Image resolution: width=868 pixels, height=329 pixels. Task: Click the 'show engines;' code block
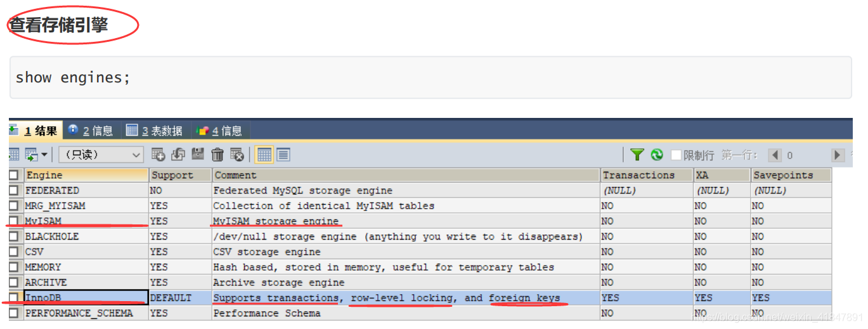[x=431, y=77]
